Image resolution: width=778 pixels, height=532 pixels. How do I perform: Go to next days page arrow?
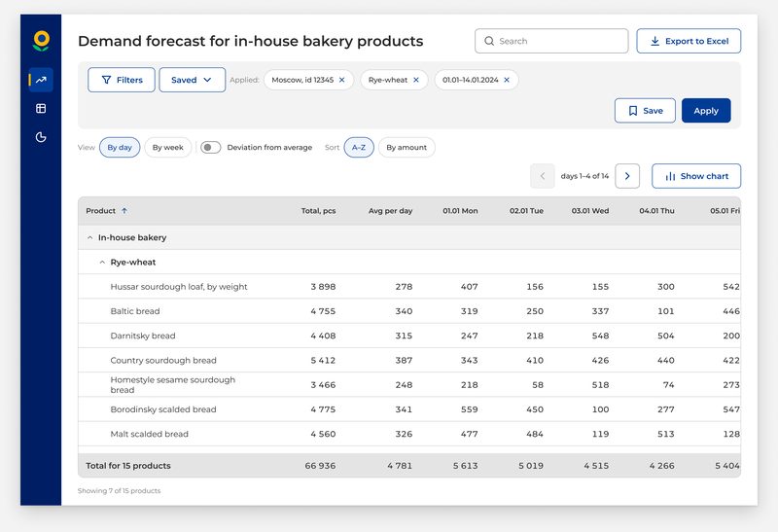tap(627, 176)
